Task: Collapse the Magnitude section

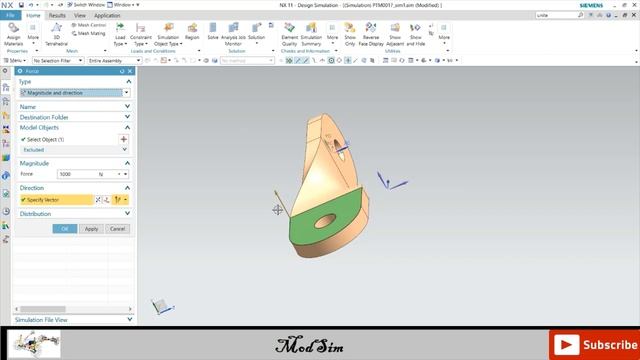Action: click(x=127, y=163)
